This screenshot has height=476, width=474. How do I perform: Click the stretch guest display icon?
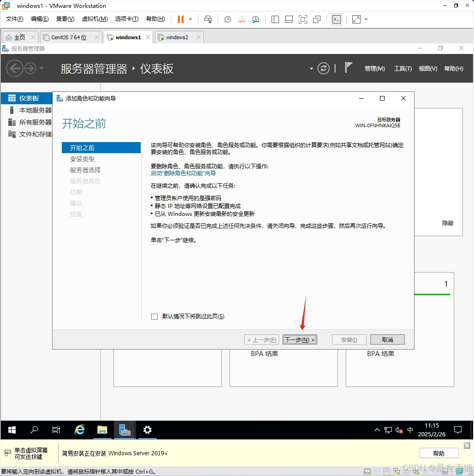click(356, 19)
